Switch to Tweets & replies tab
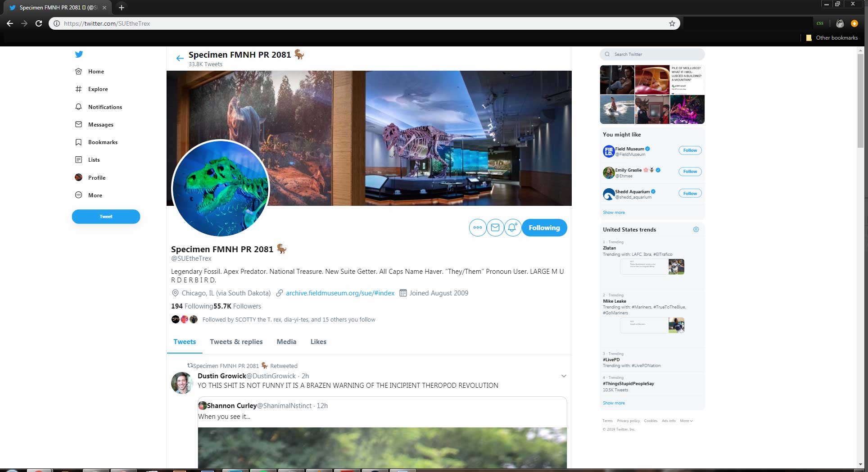This screenshot has width=868, height=472. click(236, 342)
